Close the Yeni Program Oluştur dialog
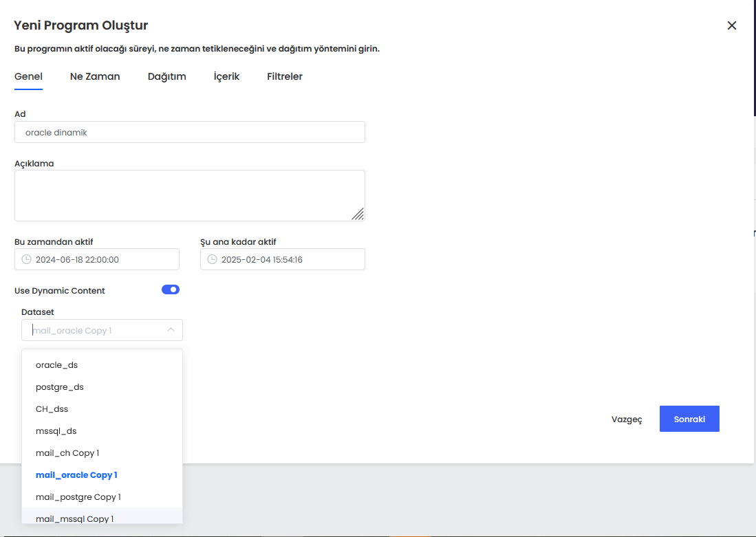The height and width of the screenshot is (537, 756). [732, 25]
